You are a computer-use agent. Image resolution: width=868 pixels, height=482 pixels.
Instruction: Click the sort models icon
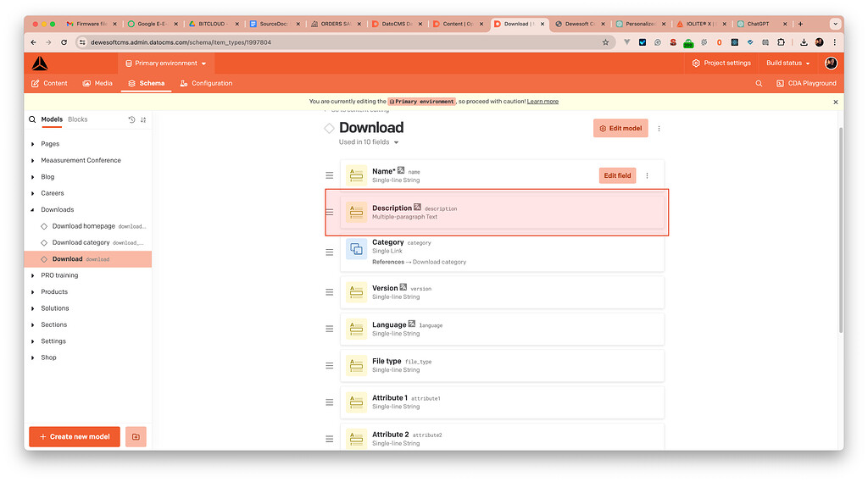coord(143,119)
